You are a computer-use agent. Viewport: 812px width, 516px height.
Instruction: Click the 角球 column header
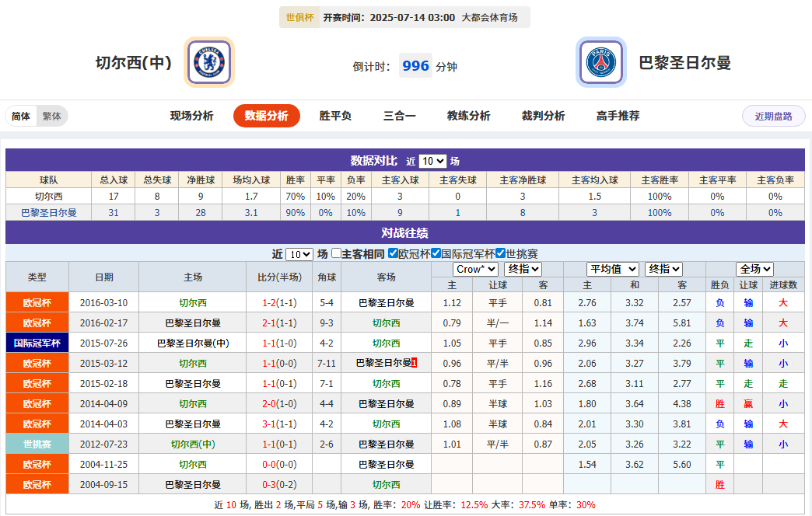(x=327, y=277)
